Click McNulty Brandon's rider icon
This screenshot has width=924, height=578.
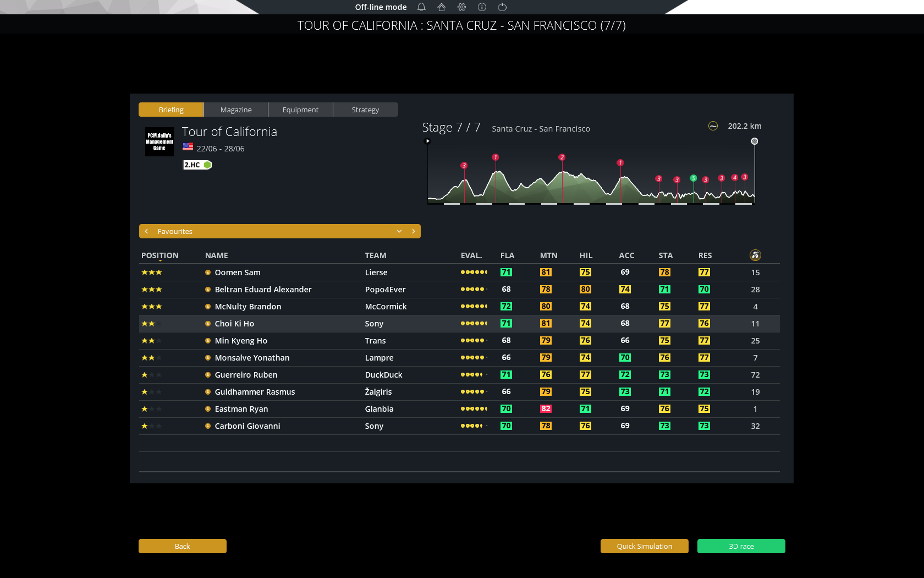coord(208,307)
